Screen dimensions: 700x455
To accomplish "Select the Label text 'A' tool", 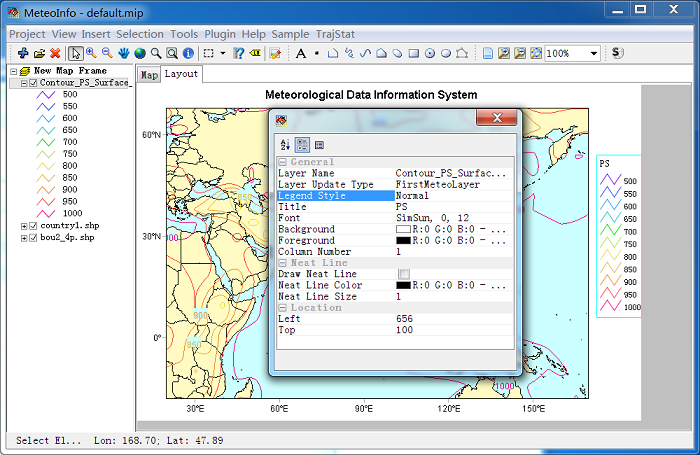I will point(301,53).
